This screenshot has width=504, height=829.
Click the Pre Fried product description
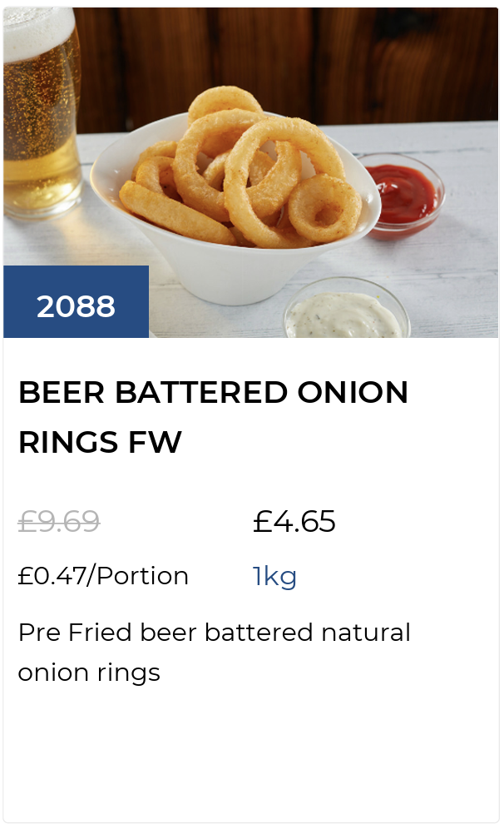(x=214, y=652)
